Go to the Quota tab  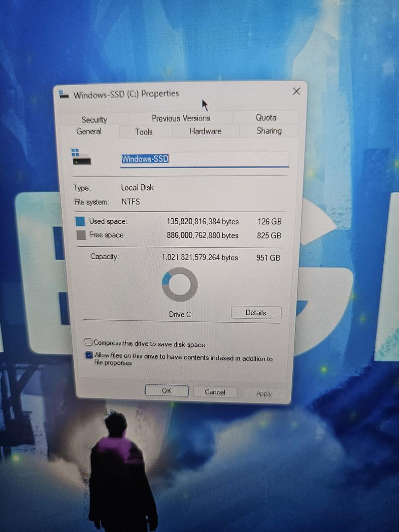tap(266, 117)
